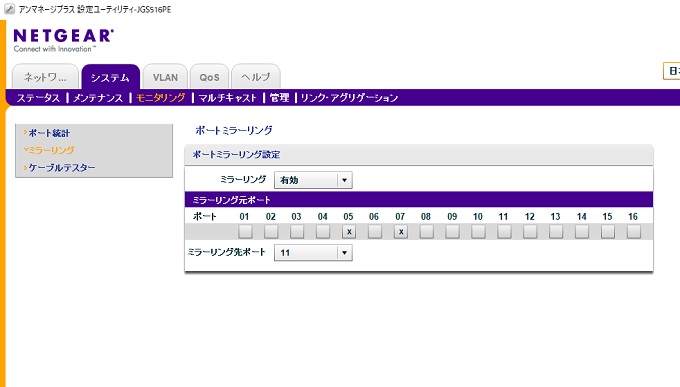Select ミラーリング in the sidebar

51,150
